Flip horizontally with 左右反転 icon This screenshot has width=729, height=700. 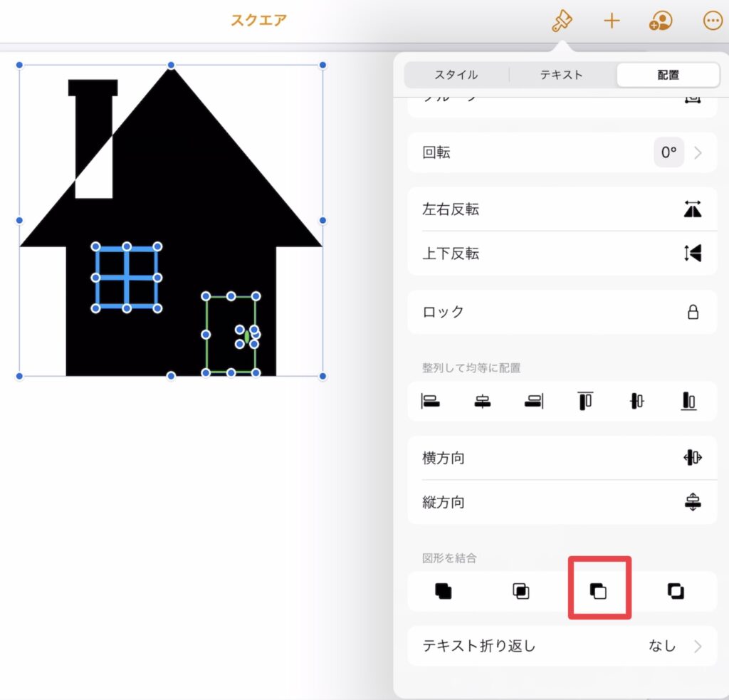tap(693, 209)
